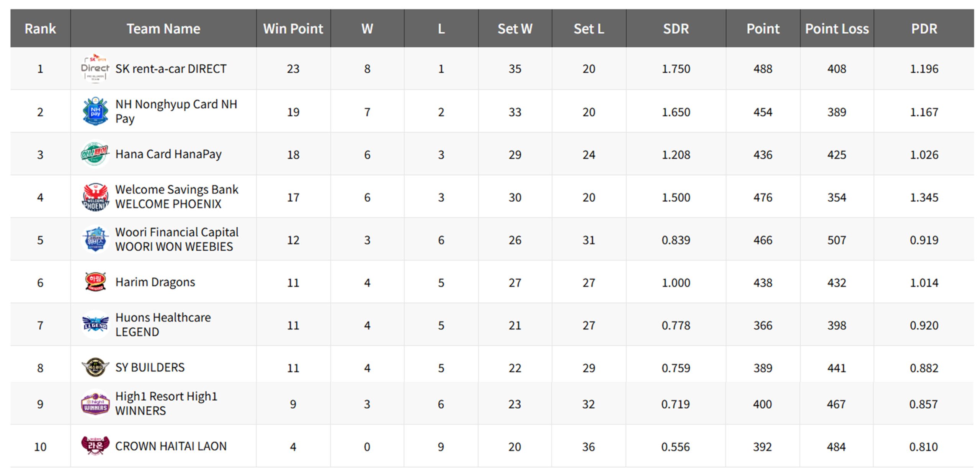Click the Set W column header
Viewport: 980px width, 468px height.
(x=515, y=29)
